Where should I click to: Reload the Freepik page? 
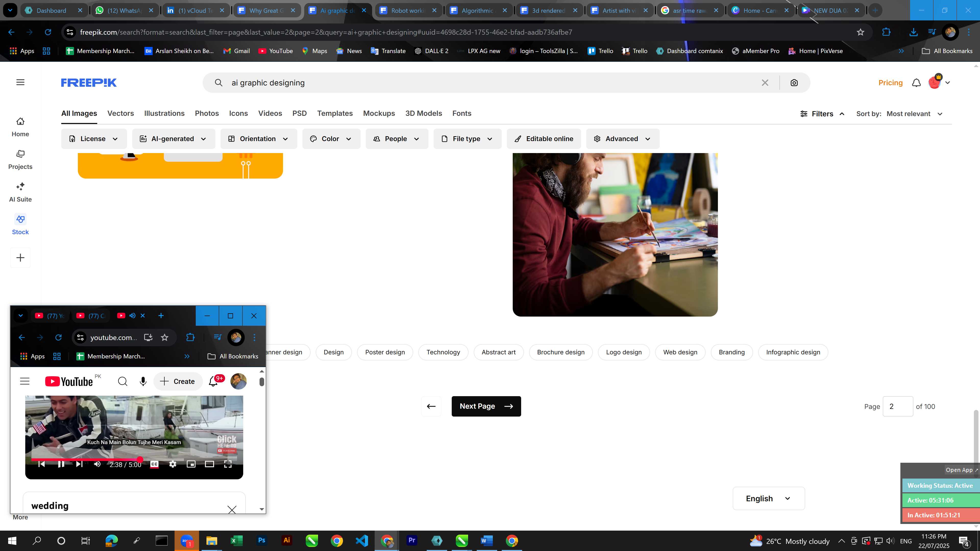[x=48, y=32]
